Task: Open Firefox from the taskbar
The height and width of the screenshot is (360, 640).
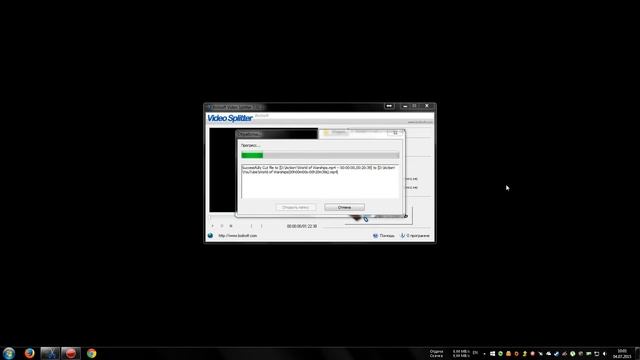Action: click(x=29, y=353)
